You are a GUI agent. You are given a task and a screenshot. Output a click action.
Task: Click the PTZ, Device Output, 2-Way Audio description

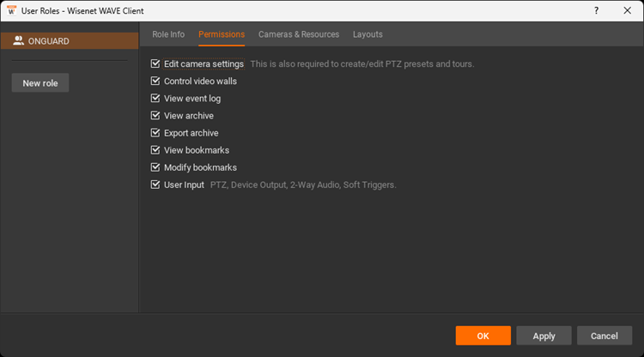pos(303,185)
